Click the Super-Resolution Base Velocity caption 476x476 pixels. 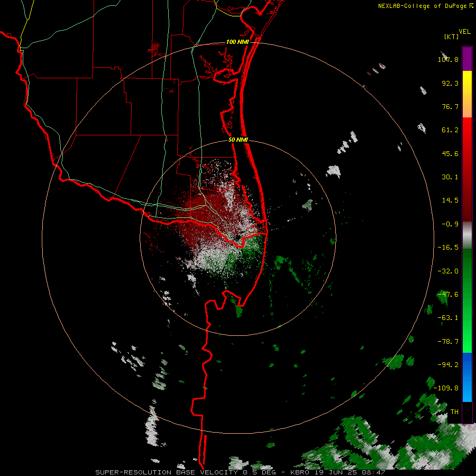pyautogui.click(x=240, y=472)
